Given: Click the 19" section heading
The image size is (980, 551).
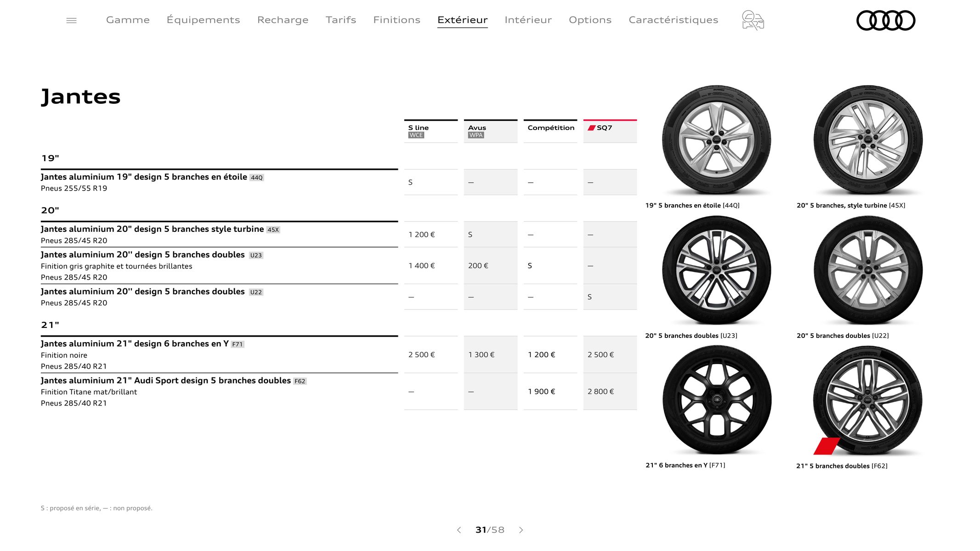Looking at the screenshot, I should [50, 158].
